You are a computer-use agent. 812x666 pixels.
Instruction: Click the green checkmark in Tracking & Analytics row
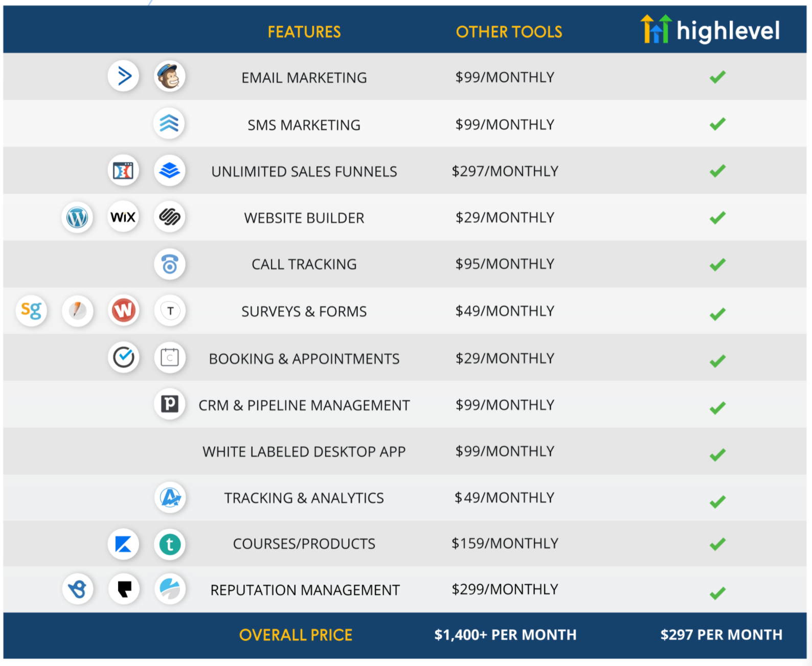717,502
